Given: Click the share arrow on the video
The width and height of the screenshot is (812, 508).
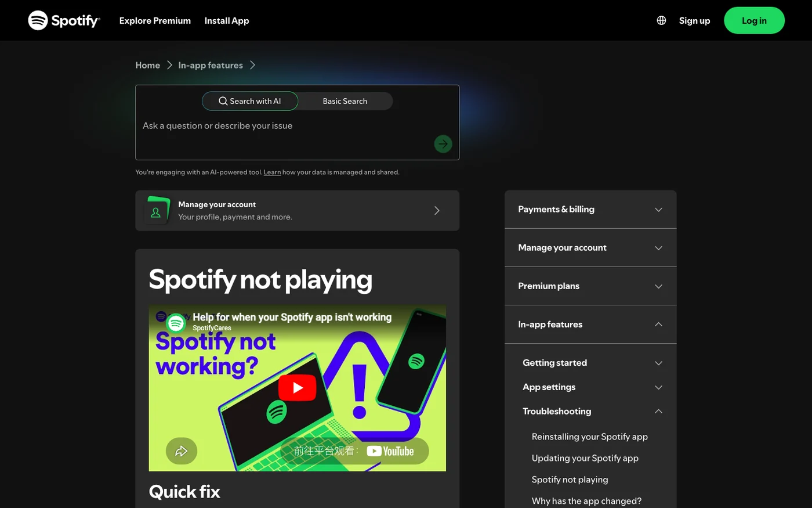Looking at the screenshot, I should click(182, 451).
